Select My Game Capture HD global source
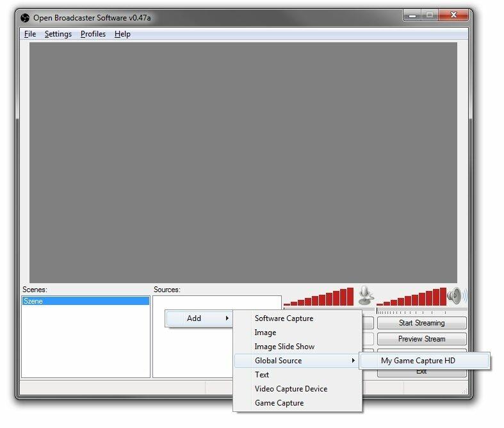This screenshot has height=428, width=504. (x=425, y=361)
